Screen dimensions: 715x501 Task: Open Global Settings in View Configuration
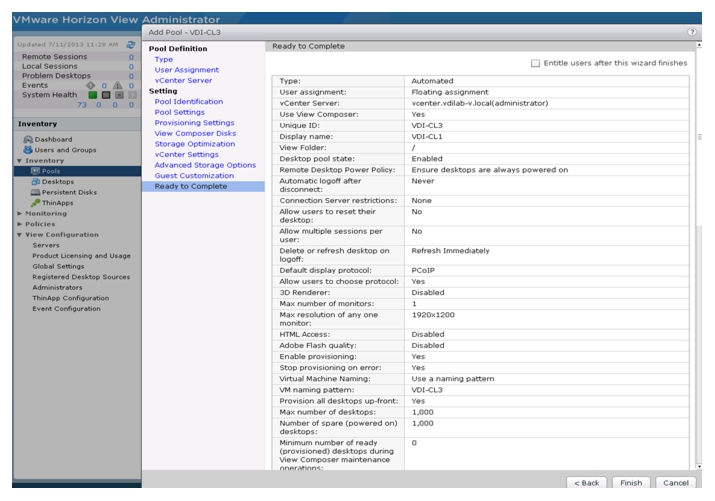click(x=58, y=266)
